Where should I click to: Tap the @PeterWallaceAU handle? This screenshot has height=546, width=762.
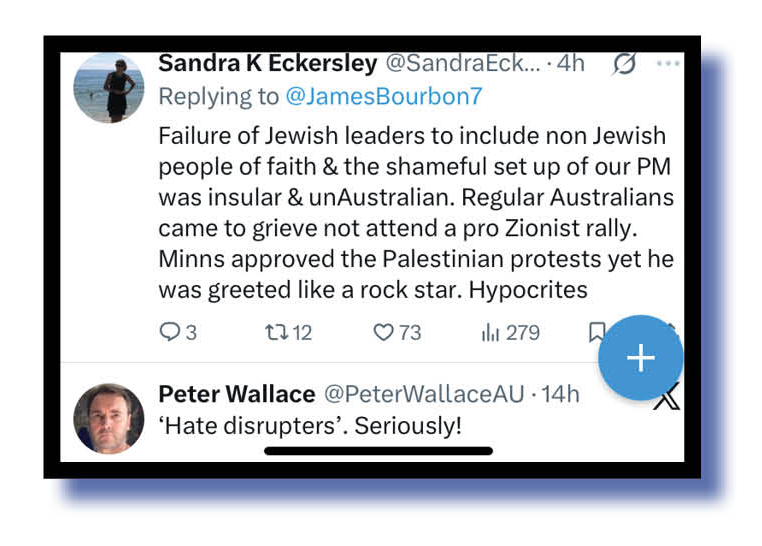pos(424,394)
